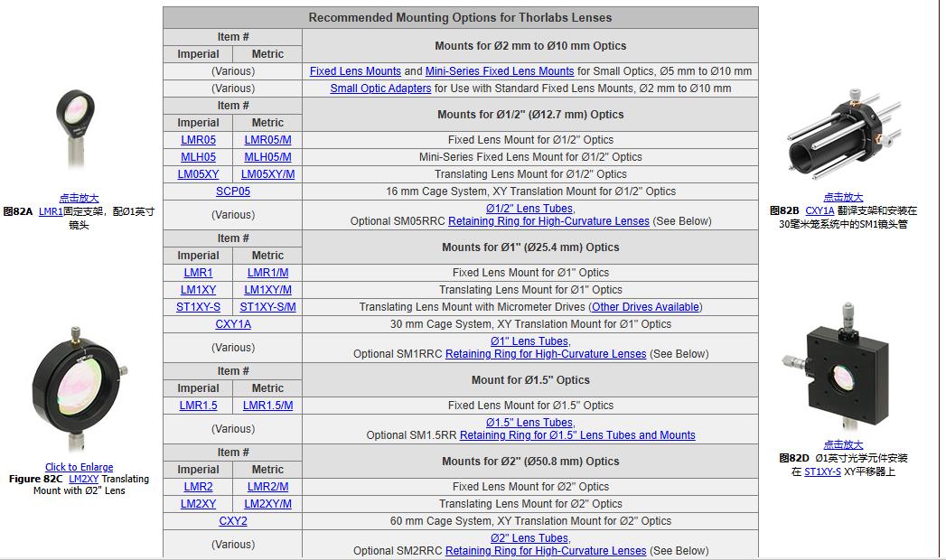Open Retaining Ring link in SM05RRC row
The image size is (946, 560).
[x=548, y=221]
